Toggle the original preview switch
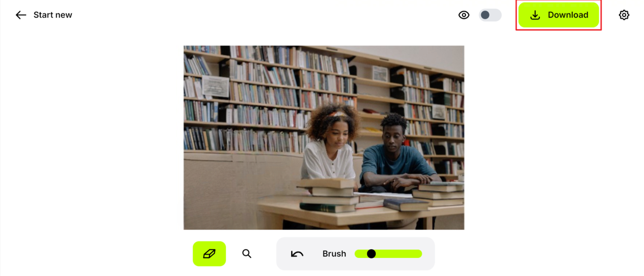The width and height of the screenshot is (644, 276). coord(490,15)
